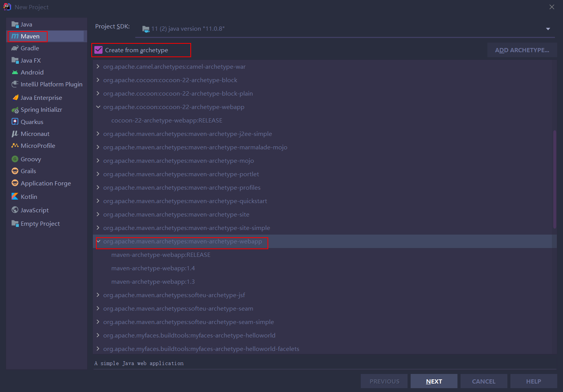
Task: Expand myfaces-archetype-helloworld node
Action: click(98, 335)
